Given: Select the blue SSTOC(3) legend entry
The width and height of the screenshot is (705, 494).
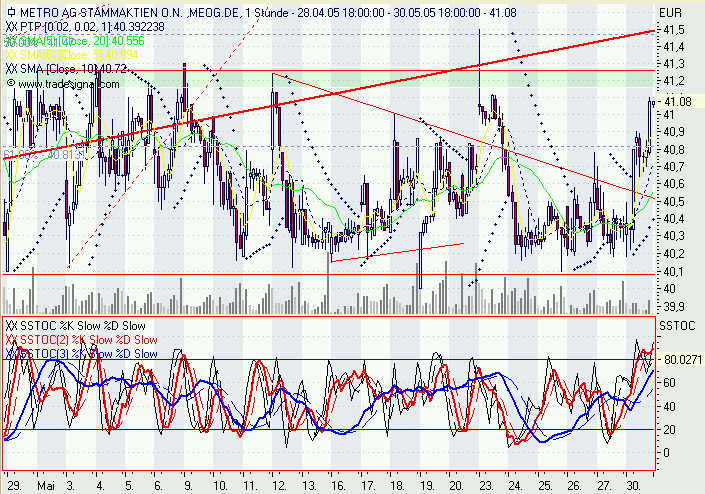Looking at the screenshot, I should [x=82, y=354].
